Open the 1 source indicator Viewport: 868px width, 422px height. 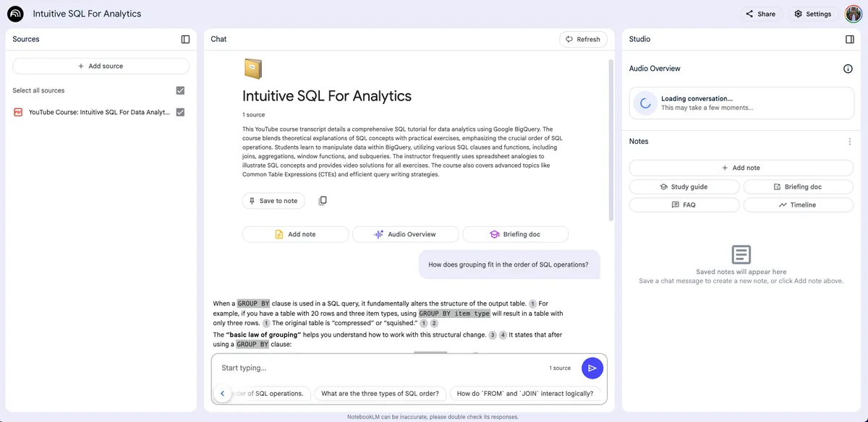tap(560, 368)
